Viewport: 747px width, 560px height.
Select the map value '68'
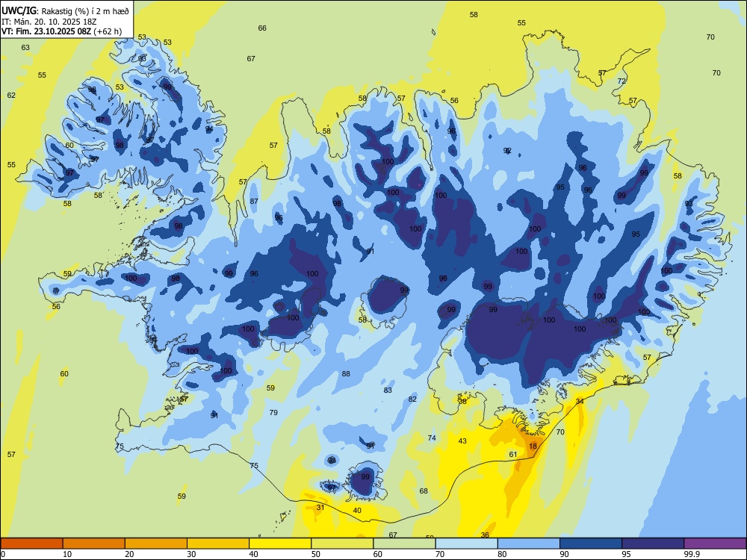tap(424, 491)
